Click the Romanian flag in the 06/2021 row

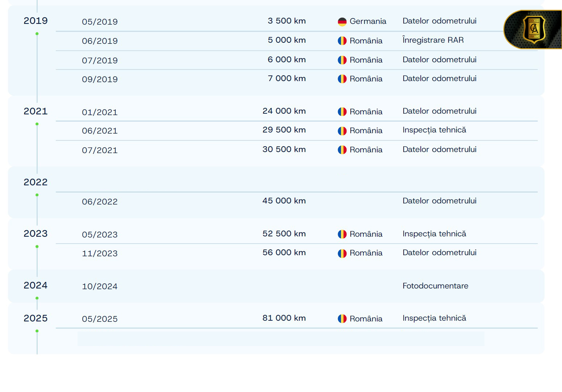[342, 131]
